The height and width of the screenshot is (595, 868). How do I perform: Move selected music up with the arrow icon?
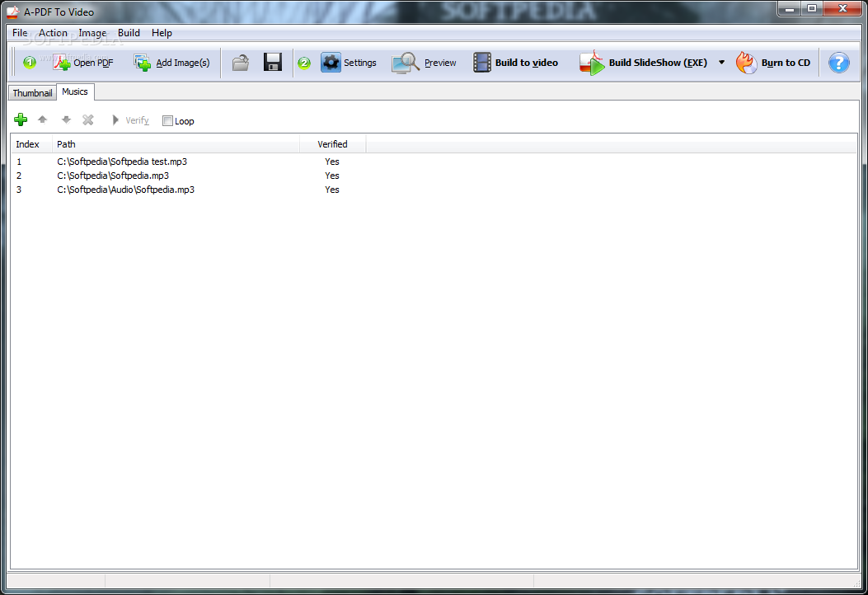click(43, 119)
